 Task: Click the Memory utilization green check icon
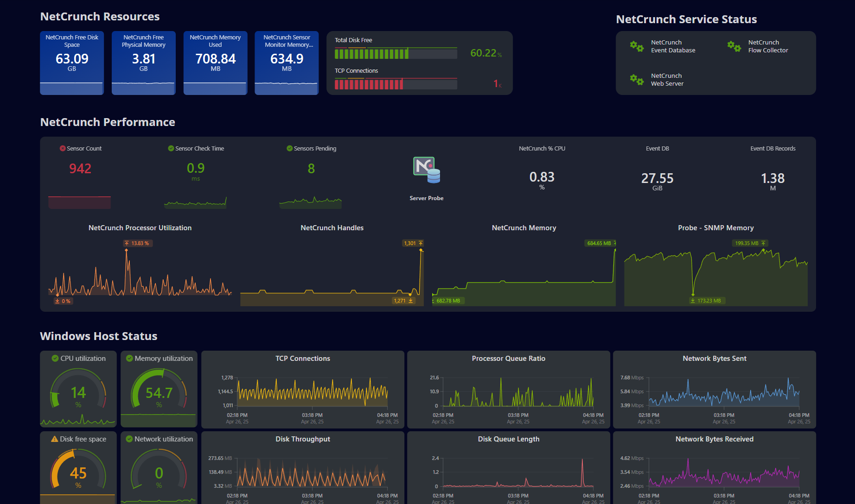click(130, 358)
